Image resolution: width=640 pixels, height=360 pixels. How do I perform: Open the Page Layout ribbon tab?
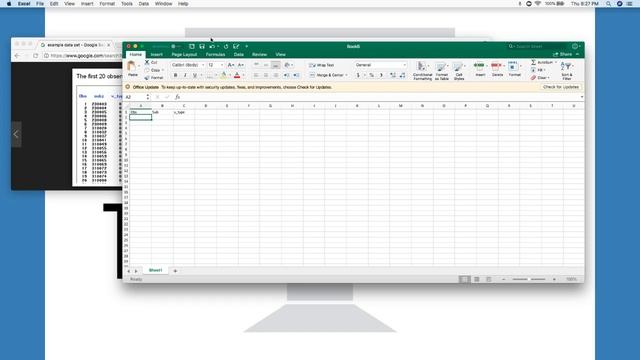(x=184, y=55)
